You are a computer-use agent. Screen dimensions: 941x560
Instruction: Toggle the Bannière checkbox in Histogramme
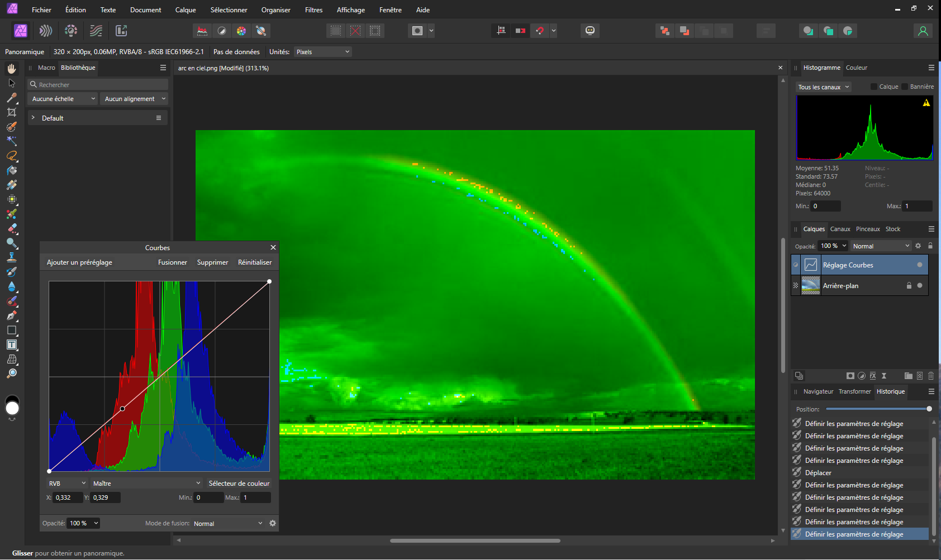point(905,87)
